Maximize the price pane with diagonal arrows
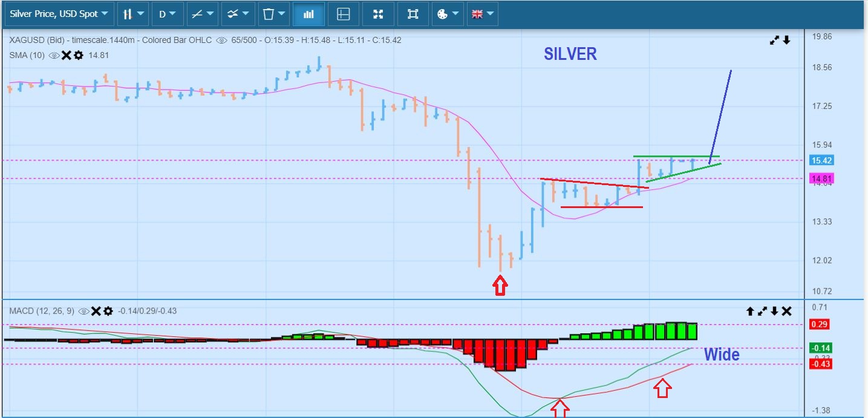Screen dimensions: 868x418 [774, 41]
